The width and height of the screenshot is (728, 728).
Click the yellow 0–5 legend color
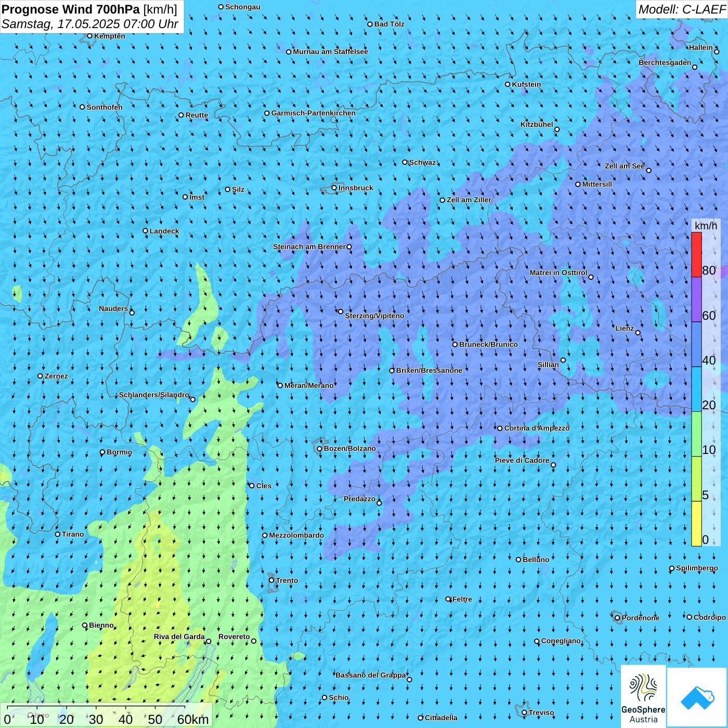pos(696,524)
